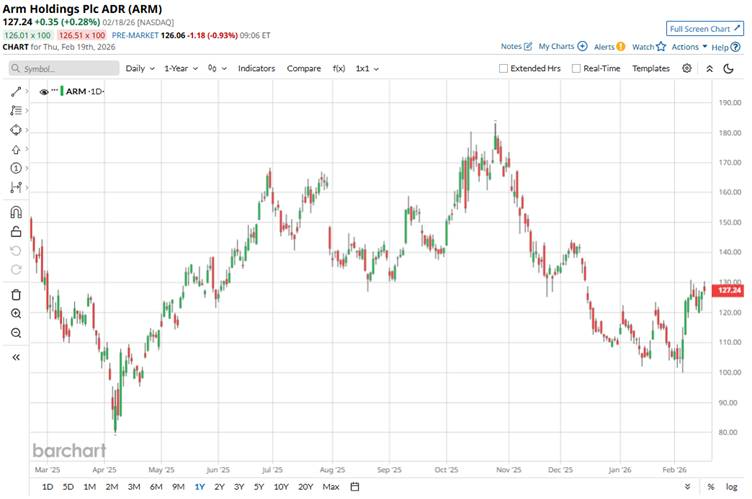This screenshot has height=499, width=752.
Task: Add ARM to Watch list
Action: tap(649, 47)
